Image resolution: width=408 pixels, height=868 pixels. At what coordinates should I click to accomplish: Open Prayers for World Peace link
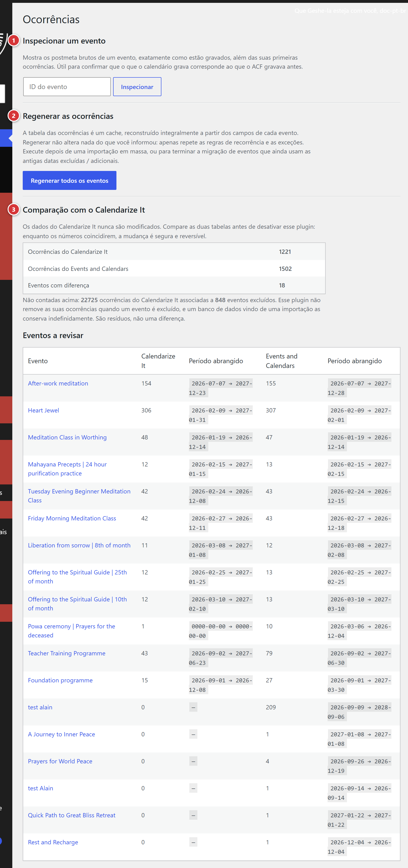click(x=60, y=761)
